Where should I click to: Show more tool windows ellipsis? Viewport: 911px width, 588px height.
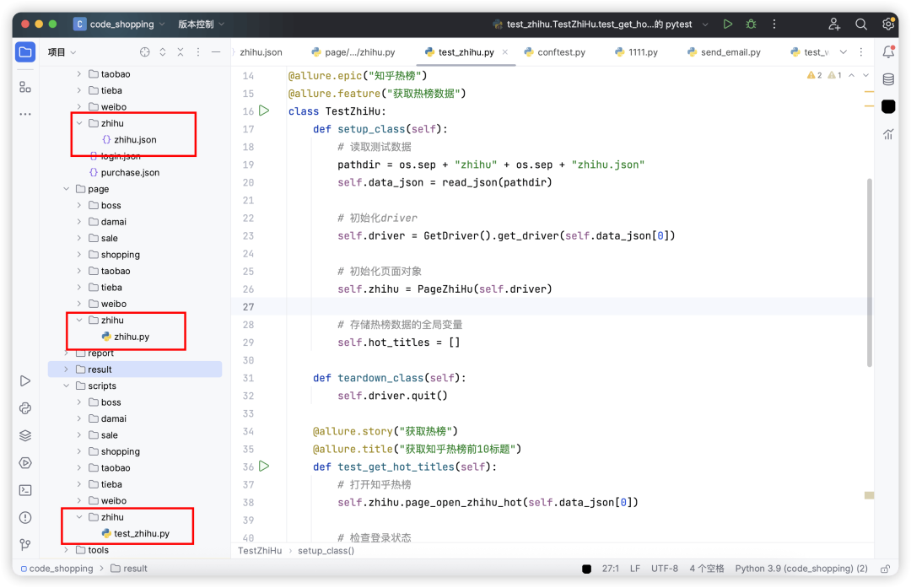25,115
